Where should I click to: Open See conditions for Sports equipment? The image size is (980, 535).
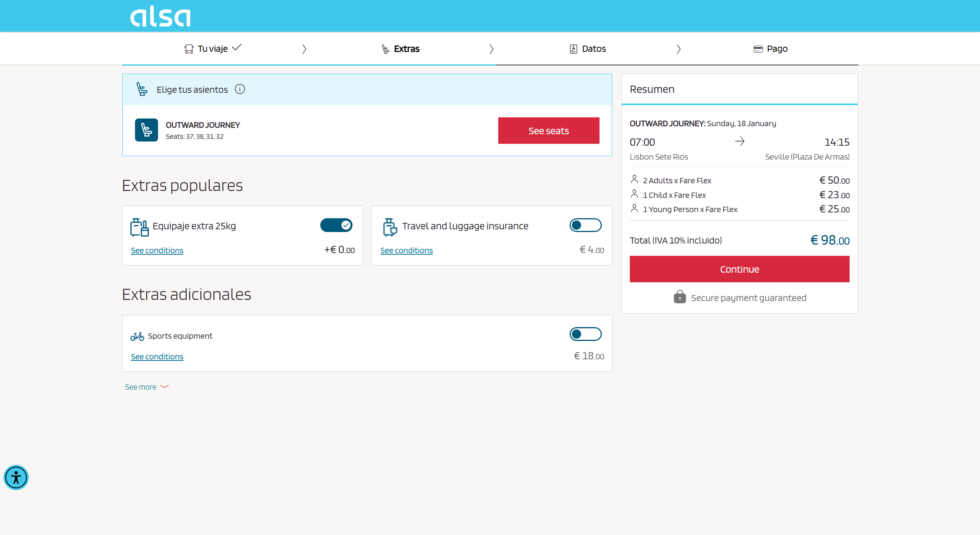pos(157,357)
